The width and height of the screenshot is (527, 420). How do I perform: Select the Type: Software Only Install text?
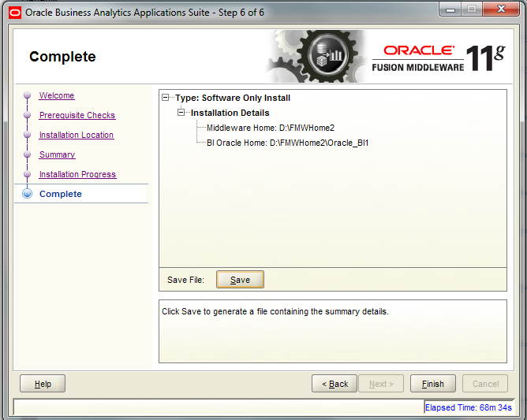pos(233,98)
